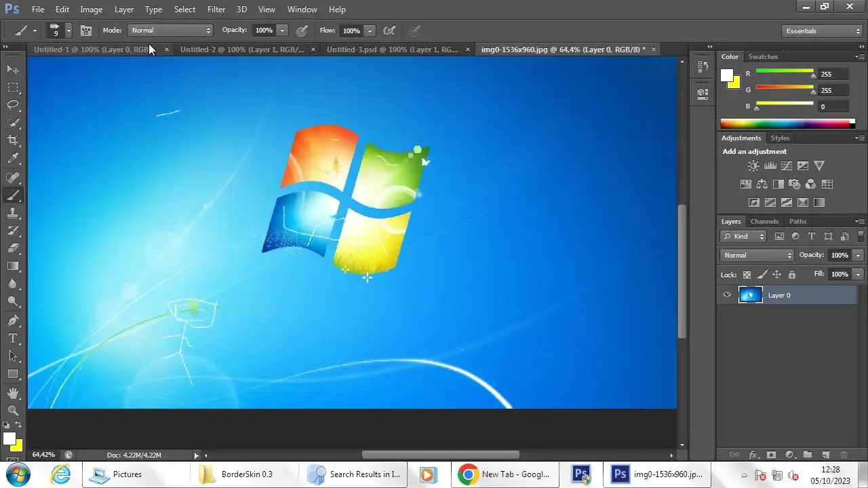This screenshot has width=868, height=488.
Task: Switch to the Paths tab
Action: coord(798,222)
